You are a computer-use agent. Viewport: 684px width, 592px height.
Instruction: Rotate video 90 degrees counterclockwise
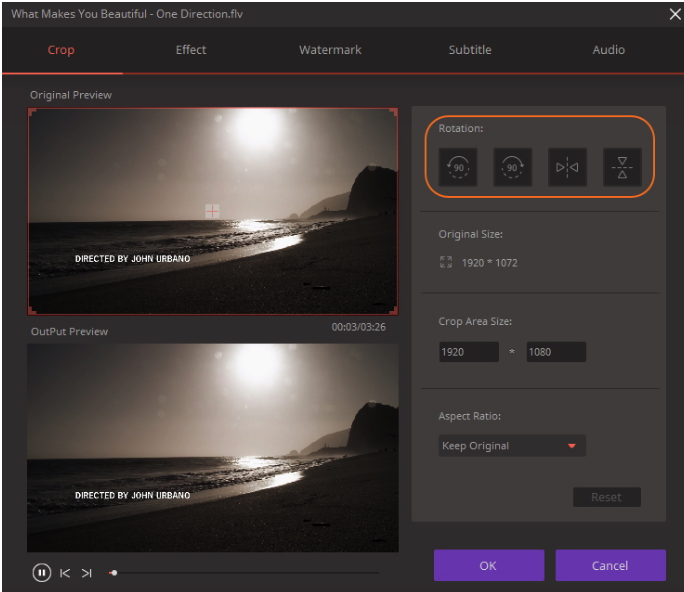(458, 167)
